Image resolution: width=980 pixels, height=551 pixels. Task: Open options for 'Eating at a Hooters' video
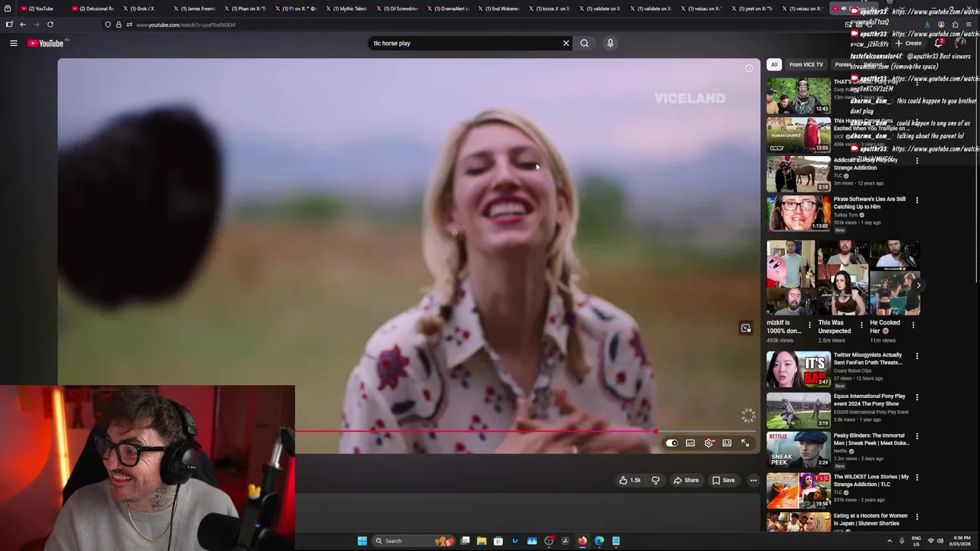click(x=917, y=517)
